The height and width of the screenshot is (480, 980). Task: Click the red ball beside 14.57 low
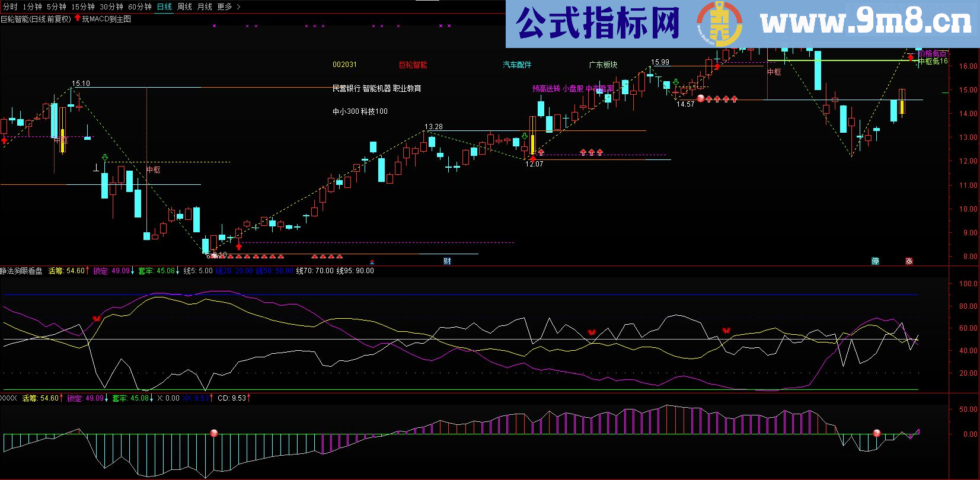701,98
